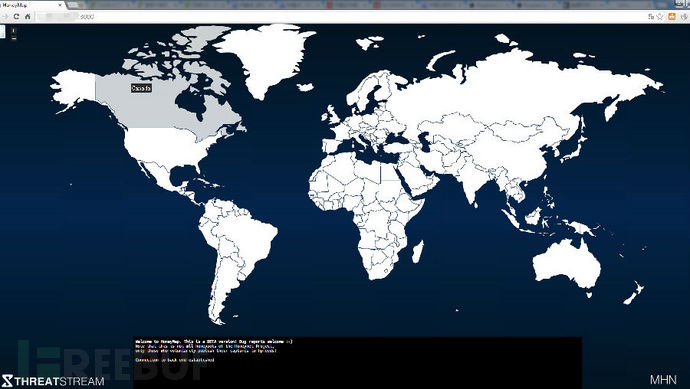This screenshot has height=389, width=690.
Task: Zoom in the map with plus control
Action: coord(14,31)
